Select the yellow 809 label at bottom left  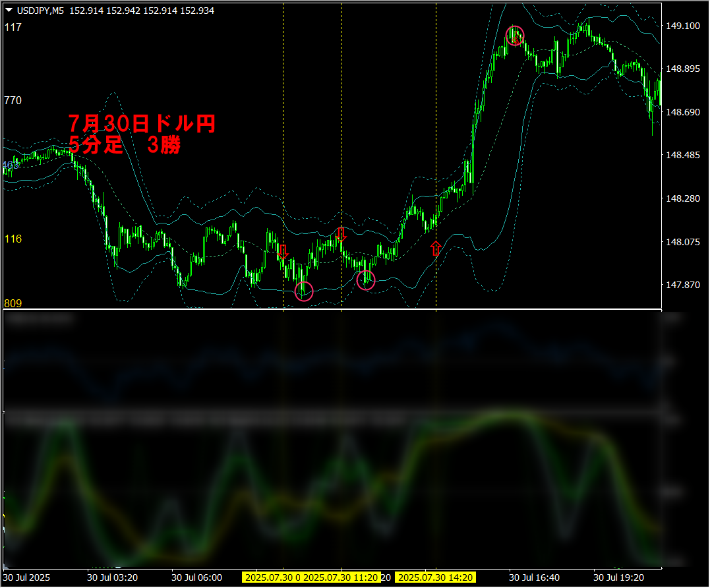click(13, 304)
